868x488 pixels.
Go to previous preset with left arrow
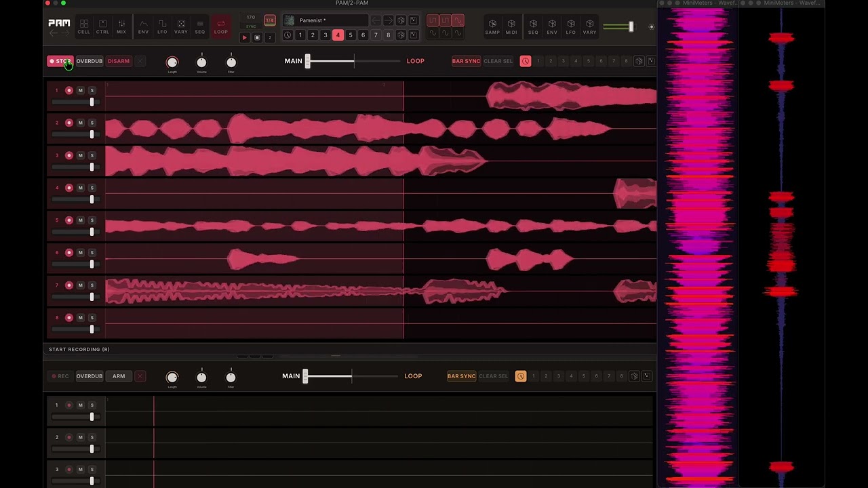point(376,20)
